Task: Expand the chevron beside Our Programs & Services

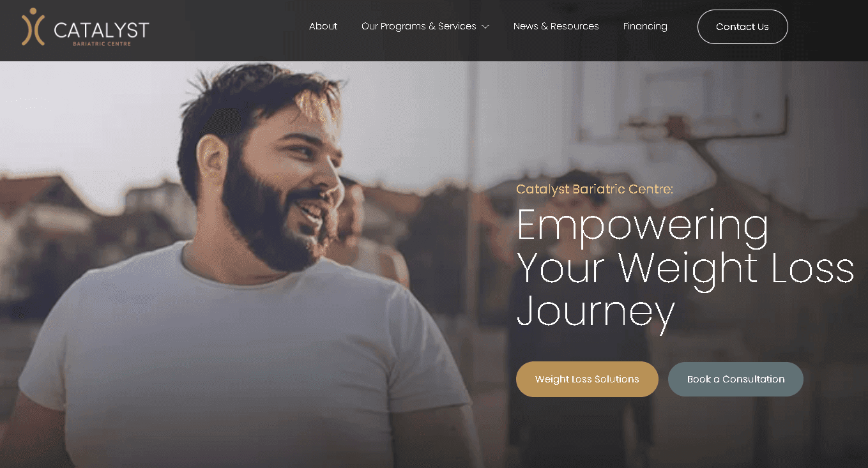Action: [x=485, y=27]
